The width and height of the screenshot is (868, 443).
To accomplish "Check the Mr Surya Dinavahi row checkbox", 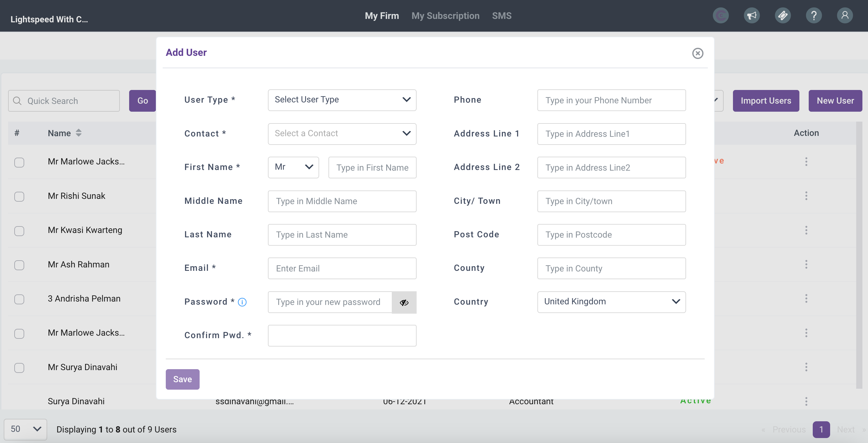I will tap(19, 368).
